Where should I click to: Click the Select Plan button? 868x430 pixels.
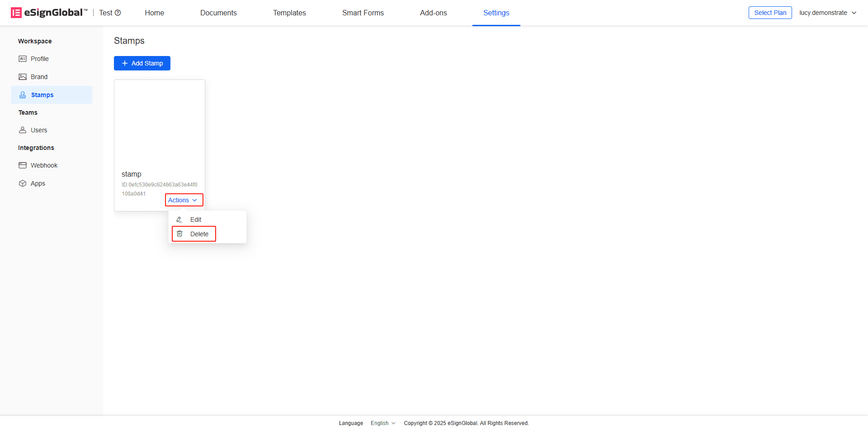point(770,13)
